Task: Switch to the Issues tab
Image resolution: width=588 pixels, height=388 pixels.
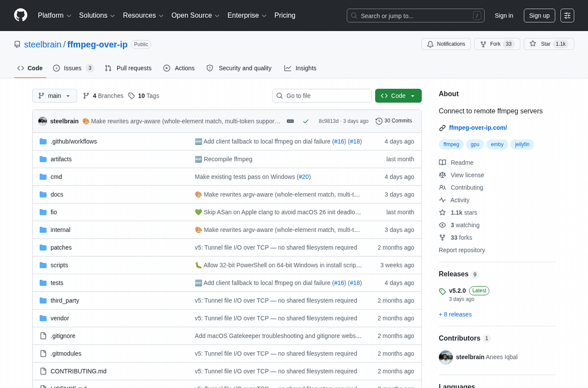Action: (x=74, y=68)
